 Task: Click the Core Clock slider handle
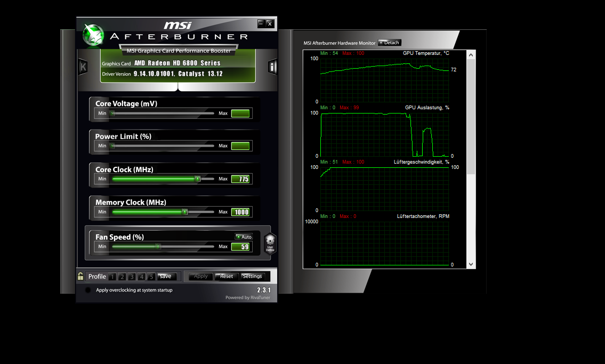pos(198,179)
